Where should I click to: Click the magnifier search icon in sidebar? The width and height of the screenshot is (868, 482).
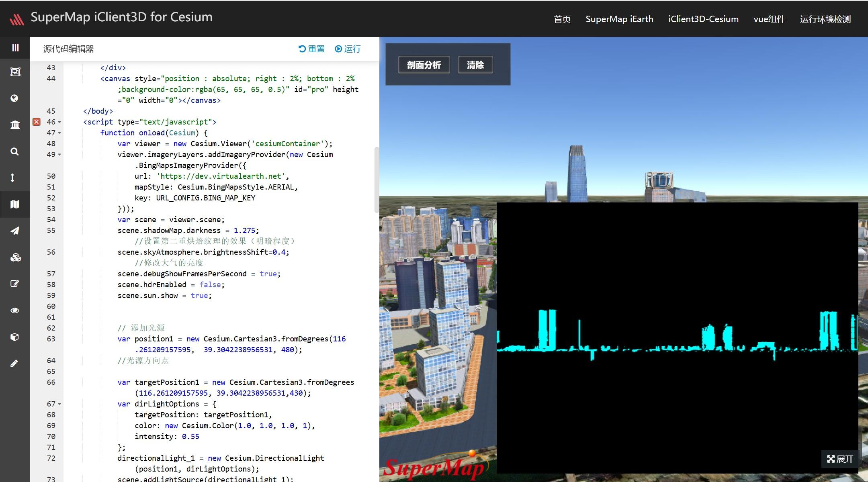tap(14, 151)
